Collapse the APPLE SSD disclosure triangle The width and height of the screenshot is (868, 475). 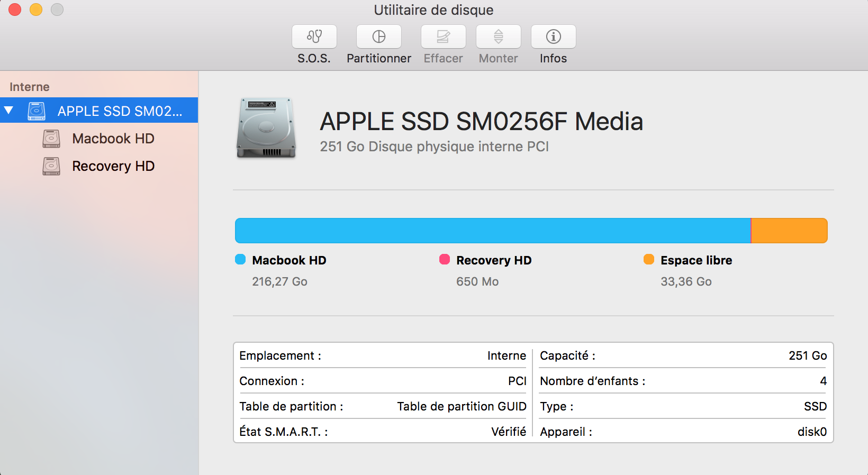[x=8, y=111]
